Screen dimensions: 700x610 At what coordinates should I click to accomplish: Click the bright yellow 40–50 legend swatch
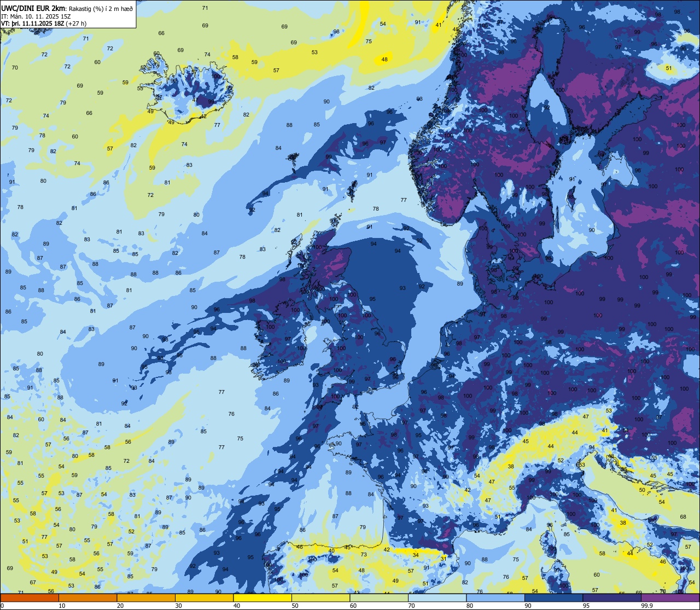[262, 598]
